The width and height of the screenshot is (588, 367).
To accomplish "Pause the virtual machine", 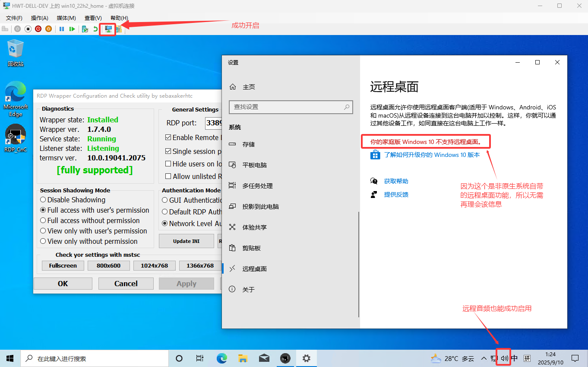I will pyautogui.click(x=62, y=29).
